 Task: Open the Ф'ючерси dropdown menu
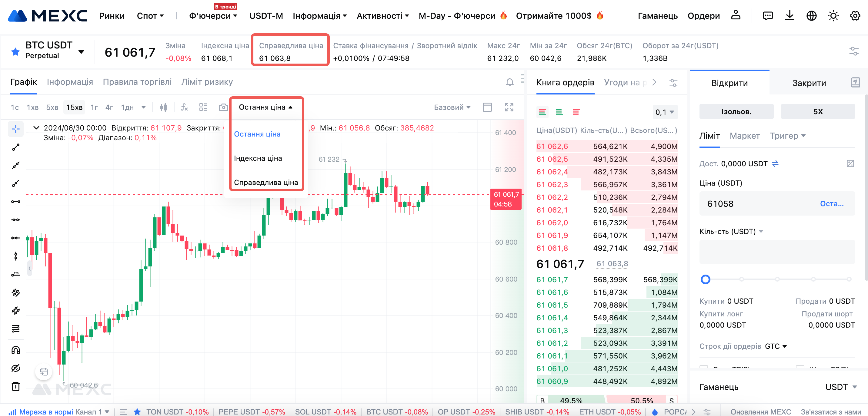coord(213,16)
